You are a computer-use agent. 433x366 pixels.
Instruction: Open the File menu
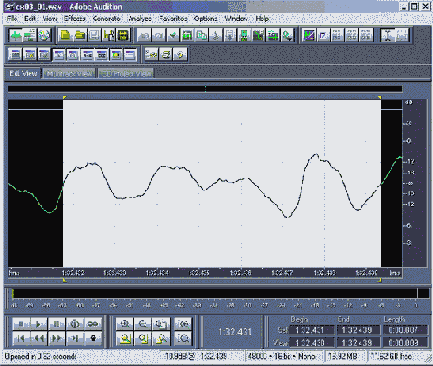point(12,19)
